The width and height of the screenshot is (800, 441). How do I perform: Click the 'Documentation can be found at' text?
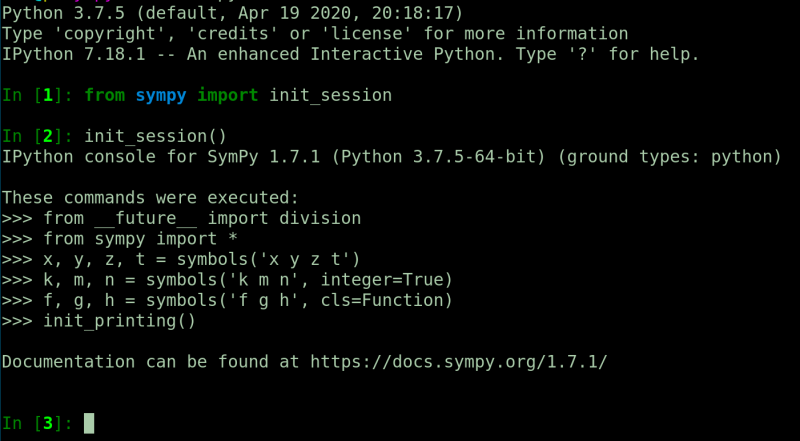tap(150, 360)
